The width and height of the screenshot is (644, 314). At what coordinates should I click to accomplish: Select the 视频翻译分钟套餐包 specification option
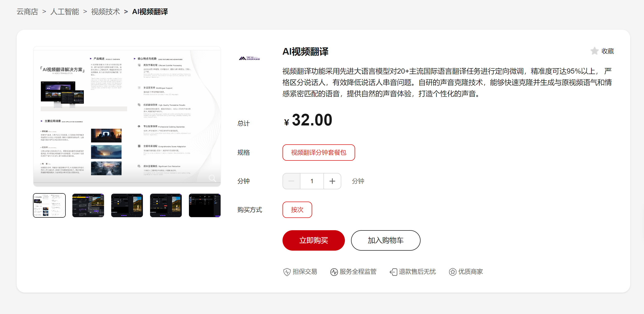318,153
